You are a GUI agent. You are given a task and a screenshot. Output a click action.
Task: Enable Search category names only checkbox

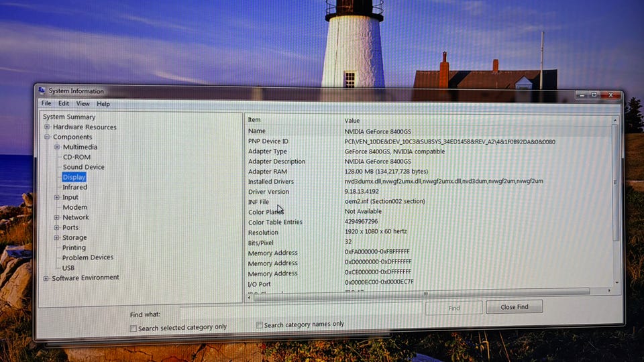click(x=260, y=325)
